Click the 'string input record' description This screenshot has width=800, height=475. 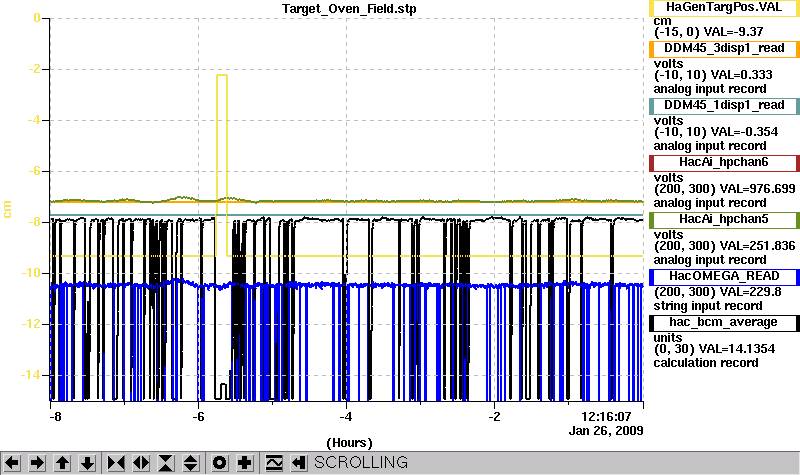(x=708, y=306)
